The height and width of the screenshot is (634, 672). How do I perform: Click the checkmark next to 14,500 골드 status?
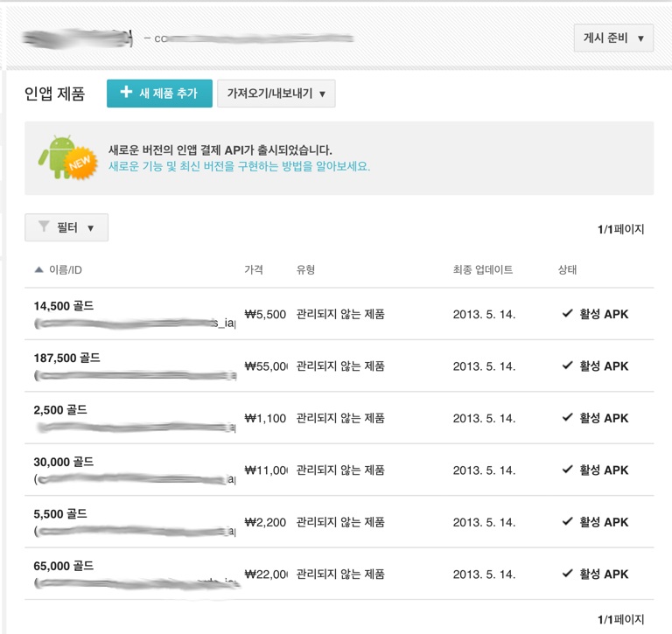click(568, 314)
